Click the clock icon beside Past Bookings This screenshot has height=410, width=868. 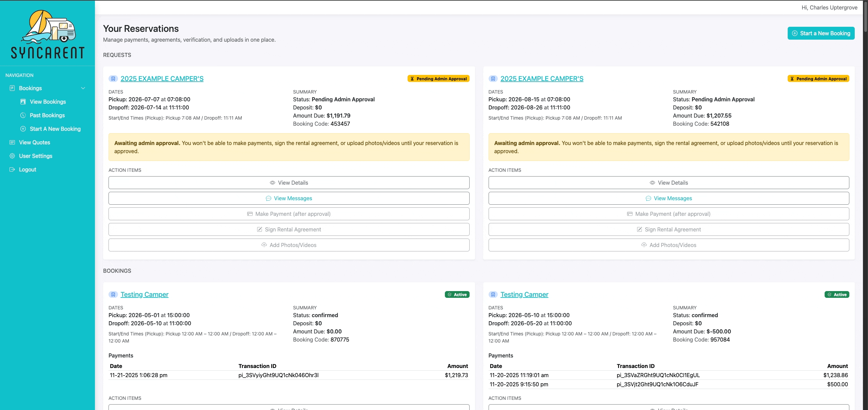[x=23, y=115]
